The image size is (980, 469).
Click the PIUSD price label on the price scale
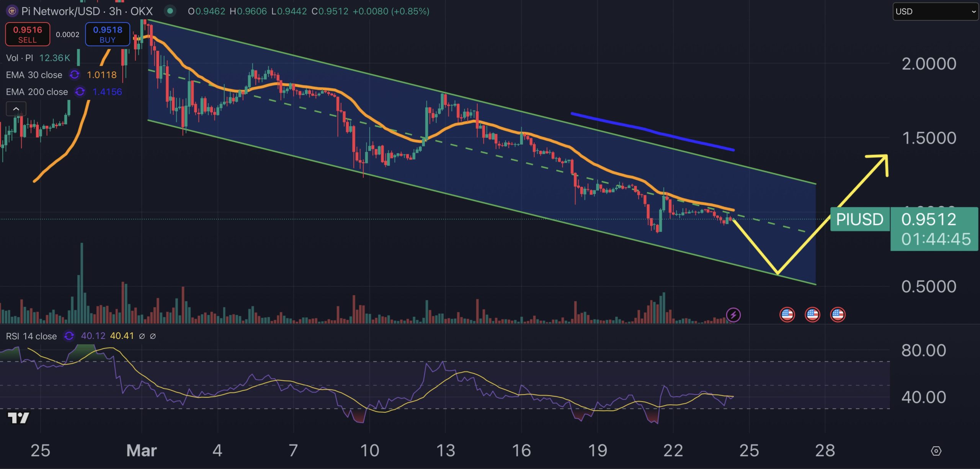[x=859, y=219]
